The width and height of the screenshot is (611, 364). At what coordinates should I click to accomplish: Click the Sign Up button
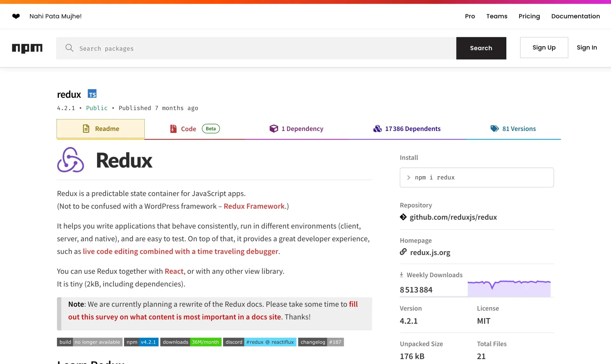point(544,47)
